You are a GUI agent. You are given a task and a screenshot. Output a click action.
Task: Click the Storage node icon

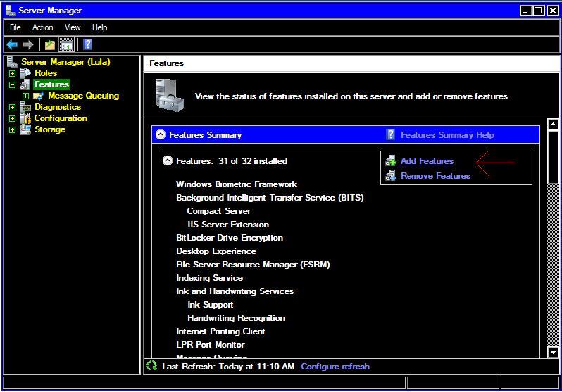tap(25, 129)
